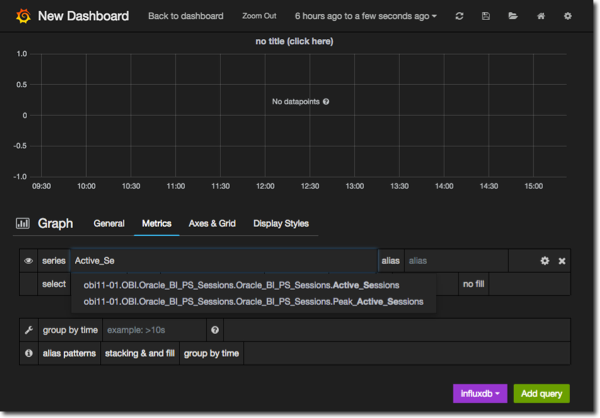Click the refresh dashboard icon

click(x=459, y=17)
